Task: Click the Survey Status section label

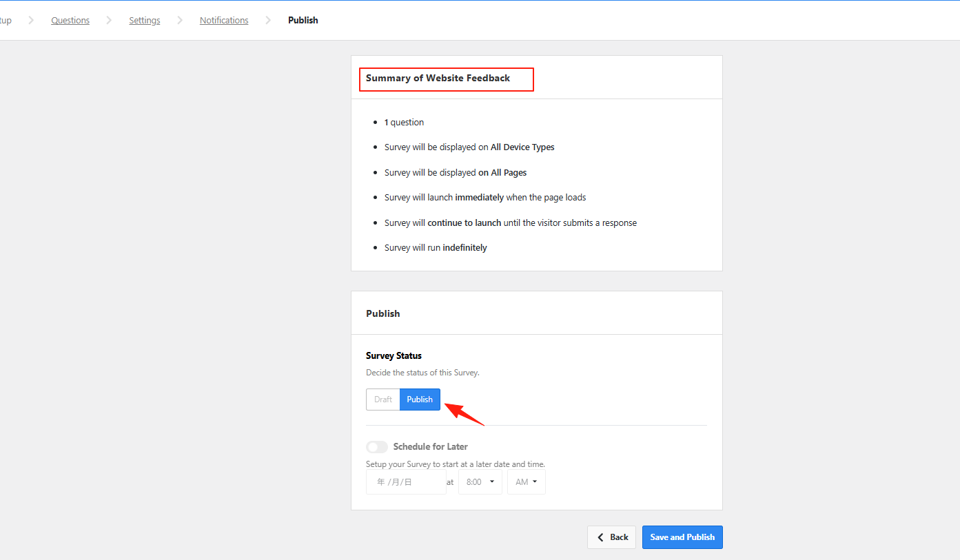Action: 394,356
